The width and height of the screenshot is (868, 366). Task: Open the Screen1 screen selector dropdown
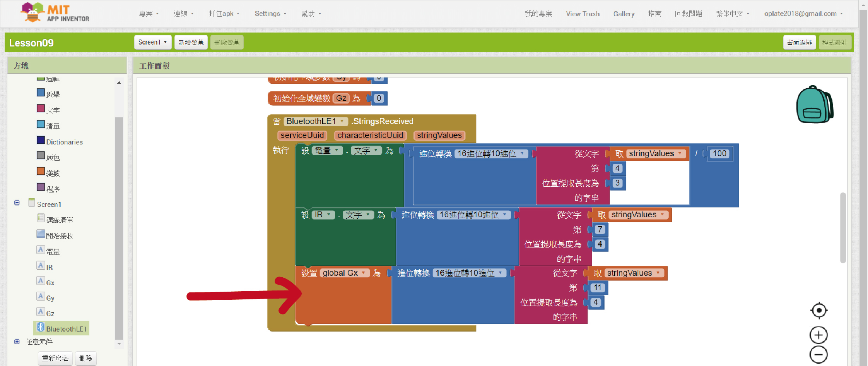153,42
